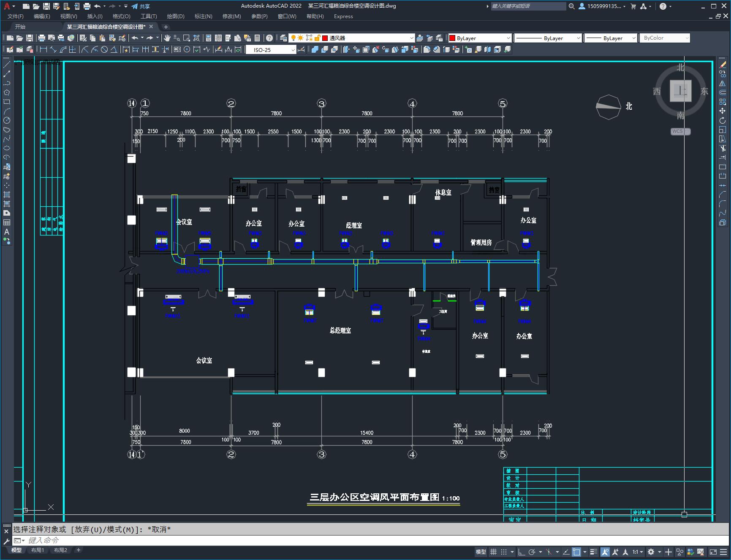Screen dimensions: 731x560
Task: Open the 绘图(D) menu
Action: click(176, 16)
